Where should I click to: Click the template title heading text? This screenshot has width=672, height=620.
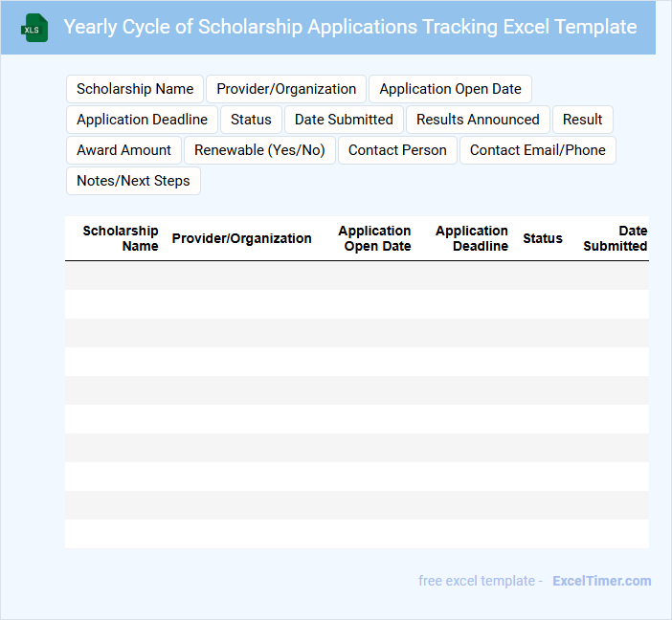[350, 27]
